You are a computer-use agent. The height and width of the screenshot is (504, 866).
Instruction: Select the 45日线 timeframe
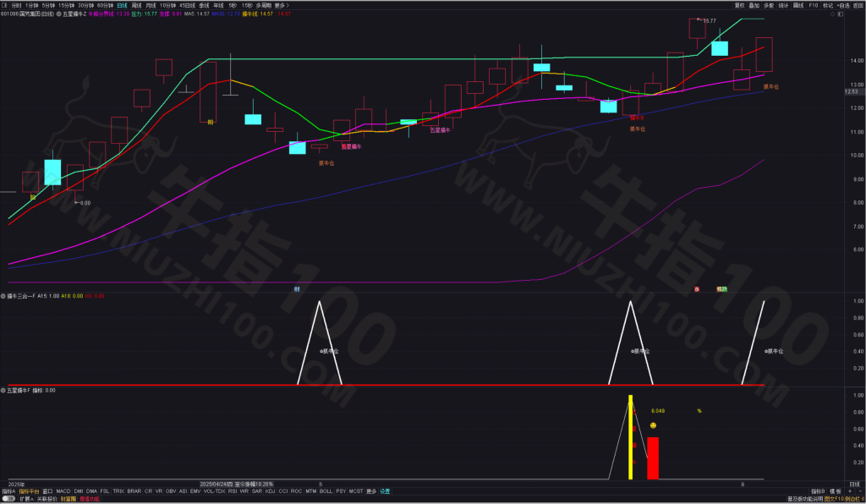pos(188,6)
